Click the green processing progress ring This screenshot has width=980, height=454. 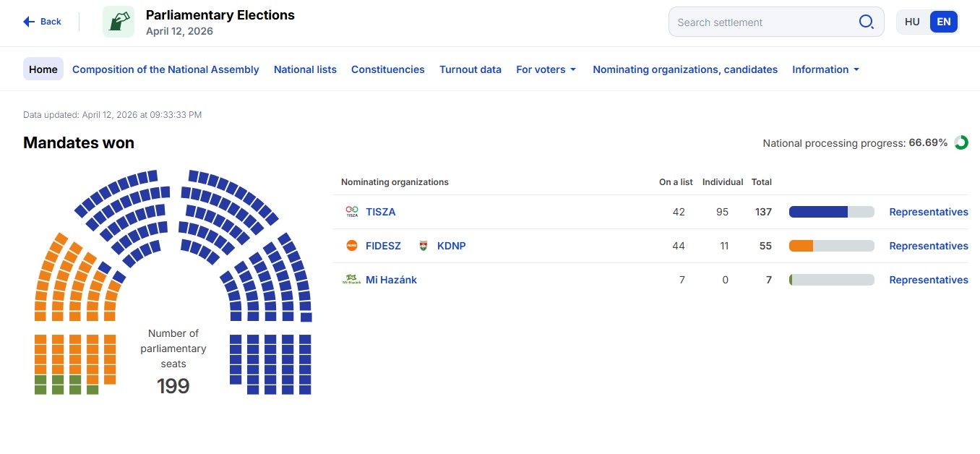(x=961, y=142)
